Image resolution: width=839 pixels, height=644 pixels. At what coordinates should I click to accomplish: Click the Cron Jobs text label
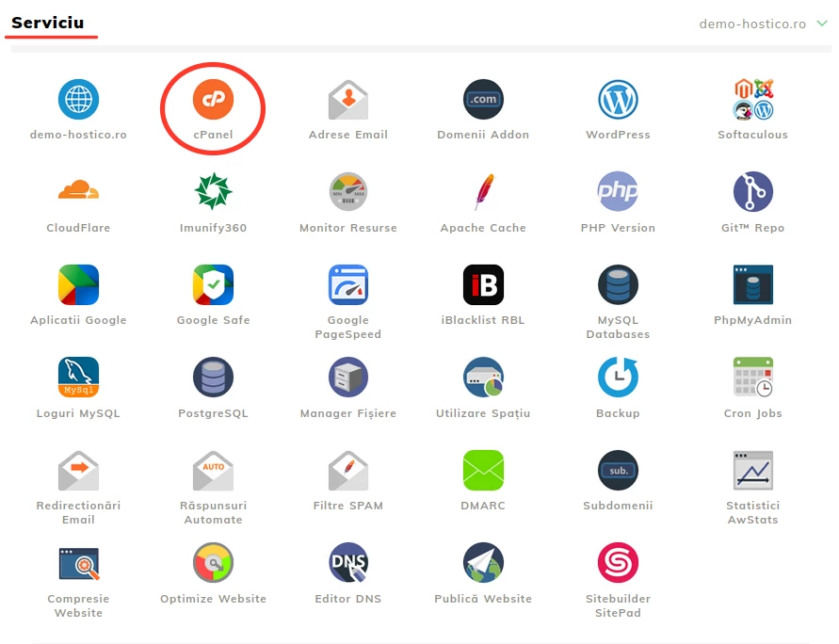click(752, 413)
